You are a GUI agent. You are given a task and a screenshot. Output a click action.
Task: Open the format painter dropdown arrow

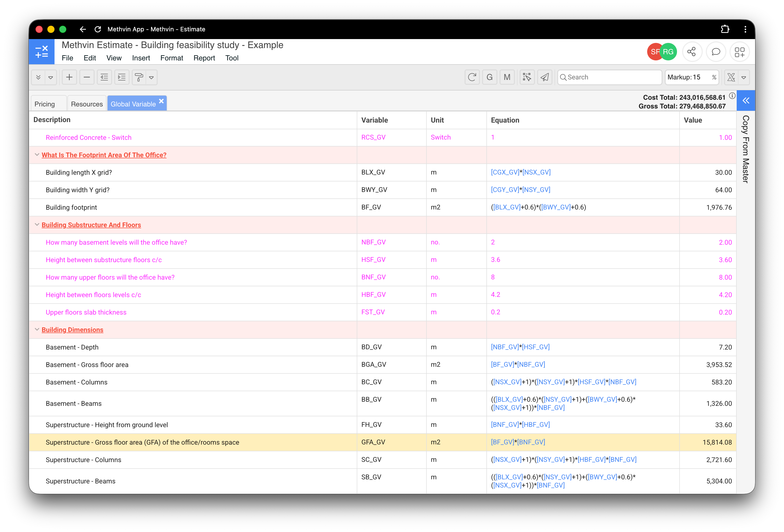pyautogui.click(x=152, y=77)
